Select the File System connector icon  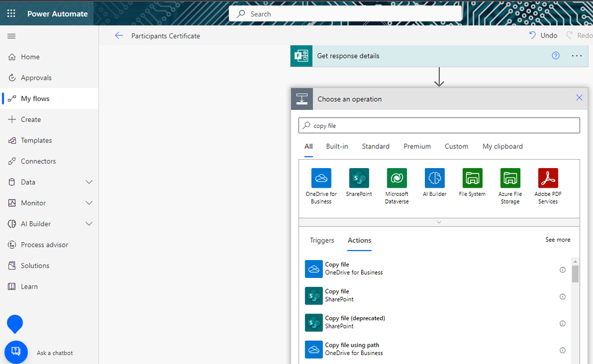point(472,178)
